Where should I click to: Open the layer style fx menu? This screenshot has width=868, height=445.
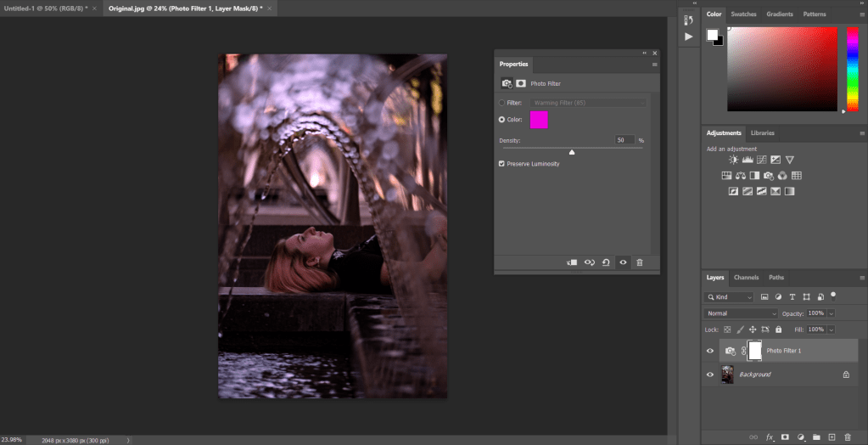770,437
